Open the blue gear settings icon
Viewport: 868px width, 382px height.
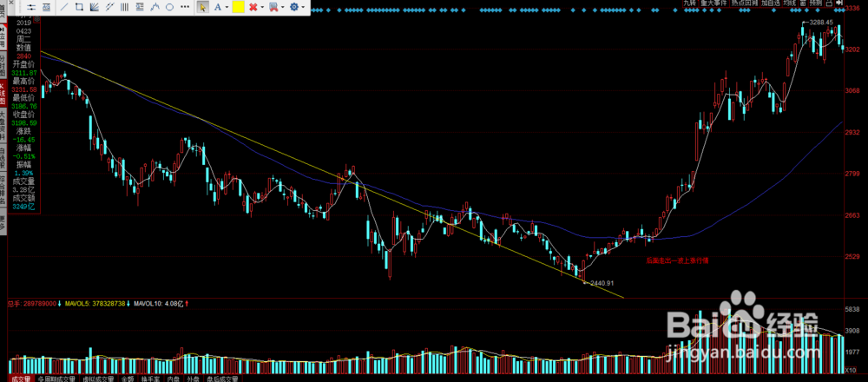click(x=294, y=7)
